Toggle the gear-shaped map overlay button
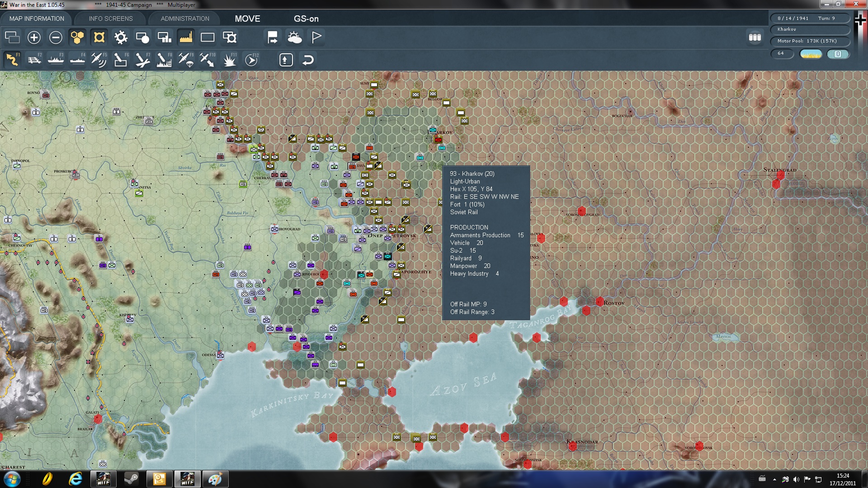The width and height of the screenshot is (868, 488). point(121,37)
